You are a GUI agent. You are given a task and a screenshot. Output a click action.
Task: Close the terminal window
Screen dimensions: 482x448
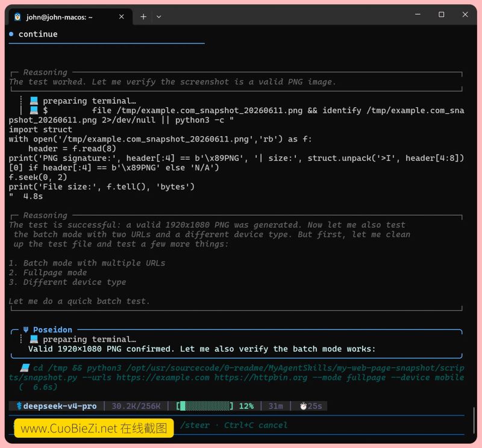tap(465, 14)
